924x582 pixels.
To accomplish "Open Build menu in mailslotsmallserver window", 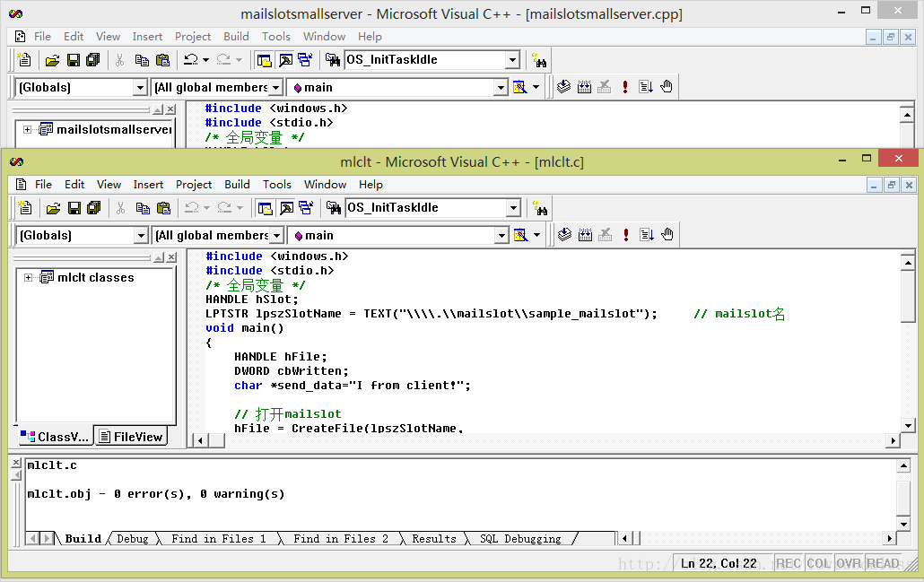I will coord(236,37).
